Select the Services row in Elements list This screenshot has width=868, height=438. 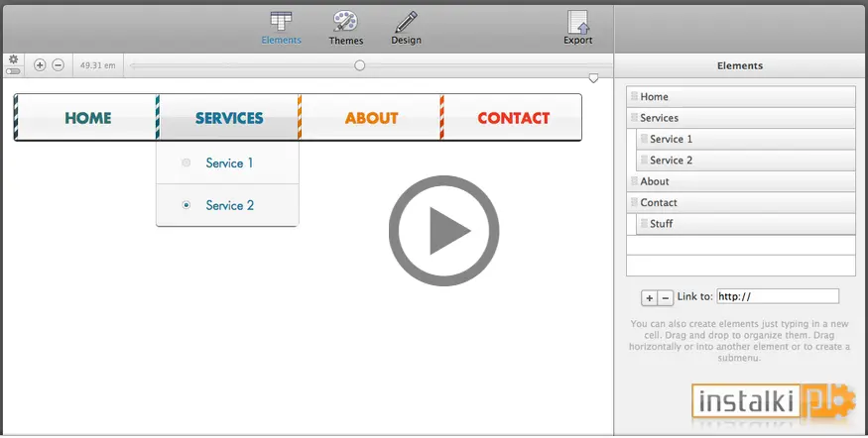(x=741, y=118)
